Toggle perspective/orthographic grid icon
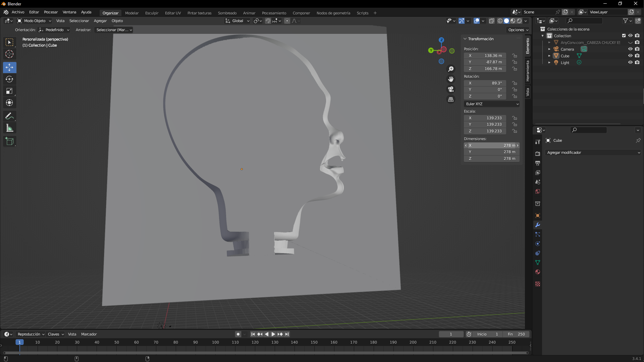 (x=451, y=100)
